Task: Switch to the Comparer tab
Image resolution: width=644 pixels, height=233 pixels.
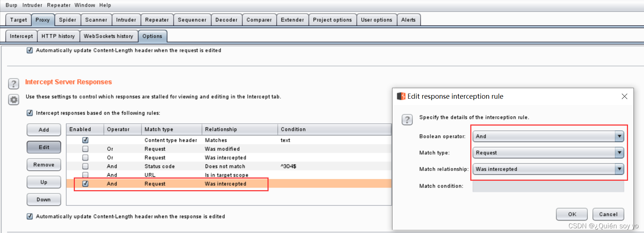Action: coord(259,20)
